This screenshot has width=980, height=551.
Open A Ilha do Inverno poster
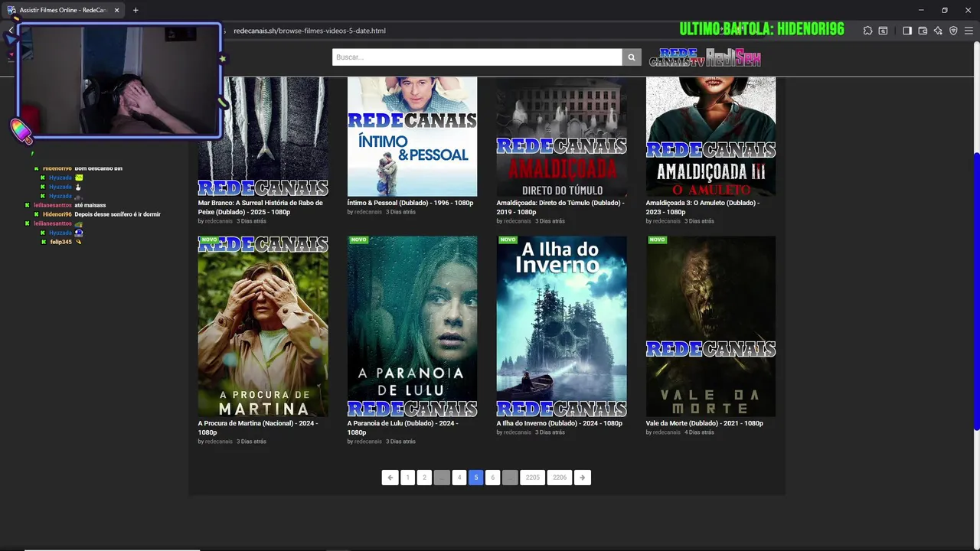click(x=561, y=326)
